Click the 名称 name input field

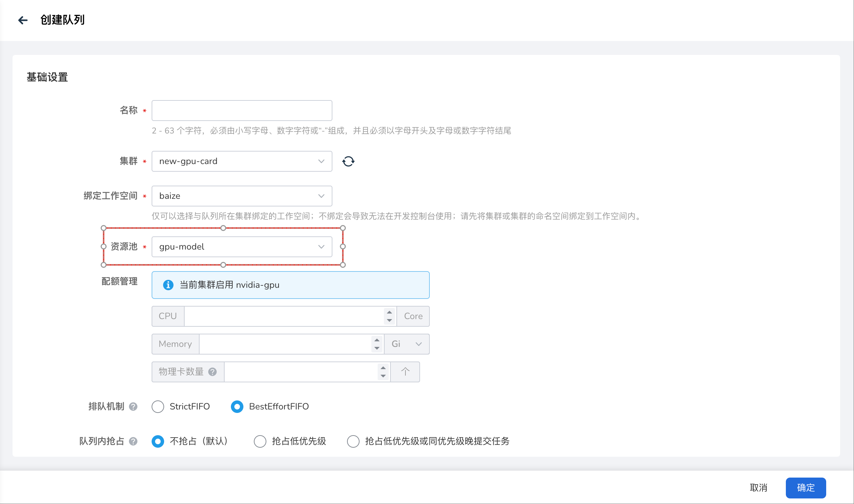click(x=242, y=111)
